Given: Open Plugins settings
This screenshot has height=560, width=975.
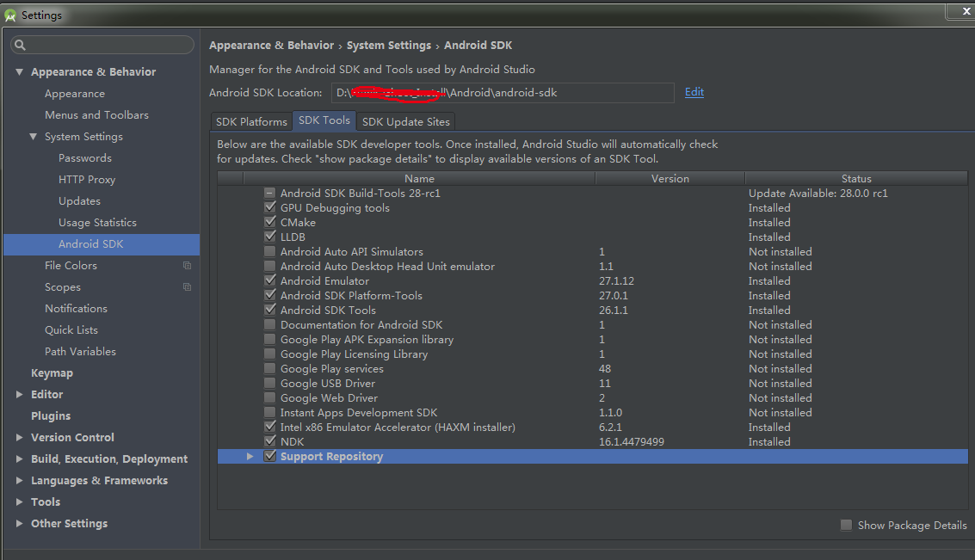Looking at the screenshot, I should (51, 415).
